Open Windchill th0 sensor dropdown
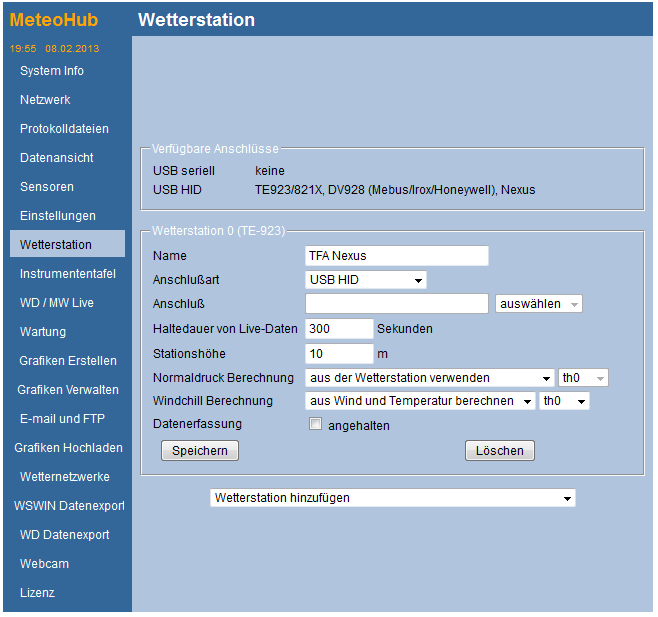Screen dimensions: 658x617 coord(564,401)
